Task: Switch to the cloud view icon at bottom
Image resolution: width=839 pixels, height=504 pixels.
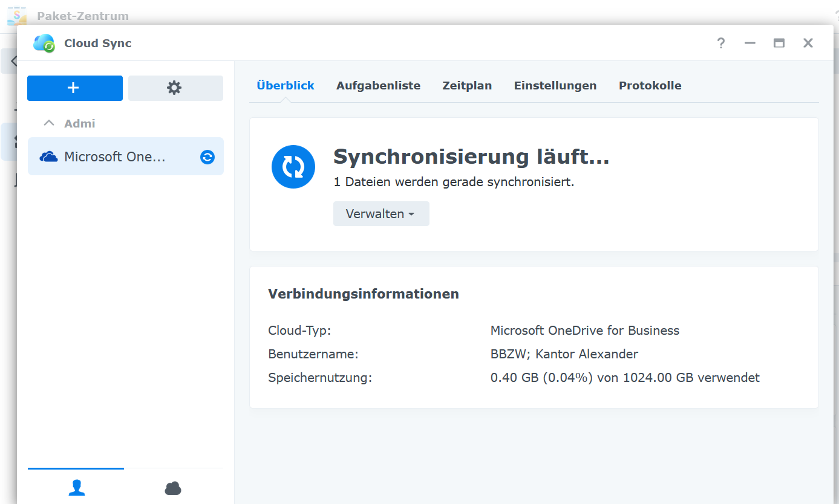Action: (173, 488)
